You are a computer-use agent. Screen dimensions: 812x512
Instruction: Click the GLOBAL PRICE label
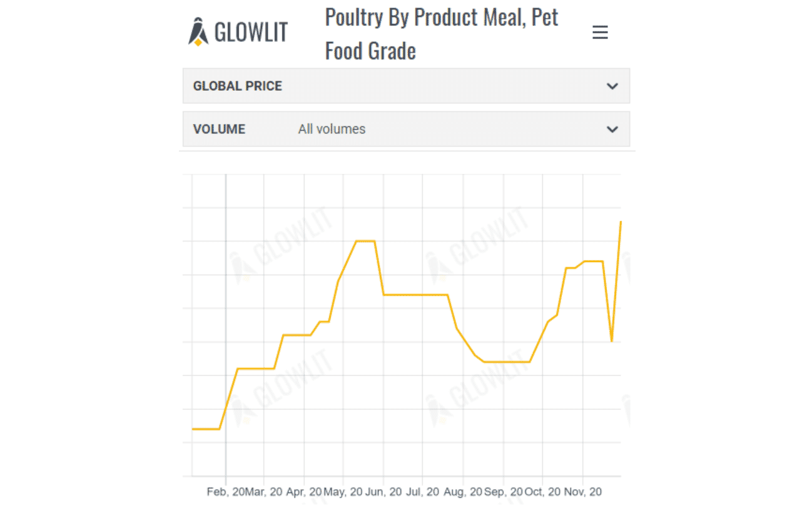pos(238,86)
